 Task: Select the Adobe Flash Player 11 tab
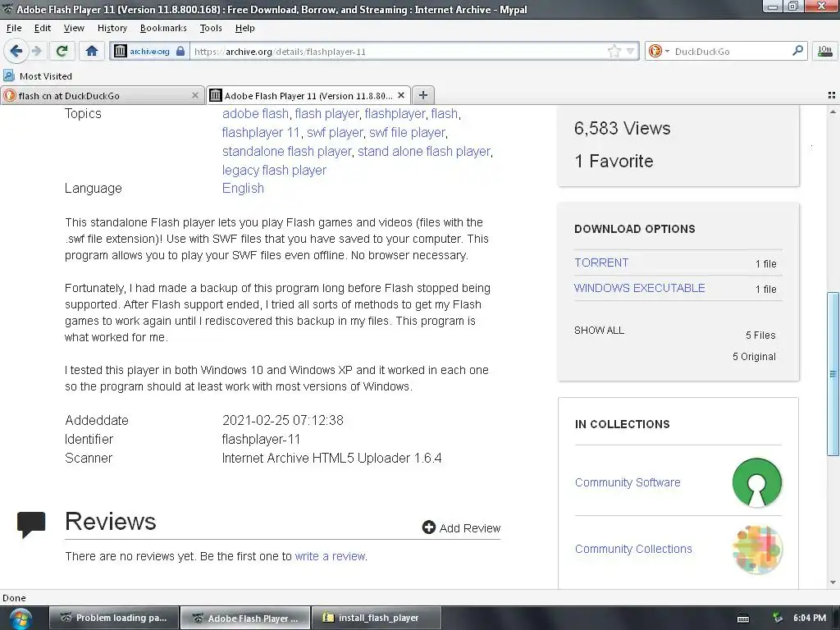click(308, 95)
